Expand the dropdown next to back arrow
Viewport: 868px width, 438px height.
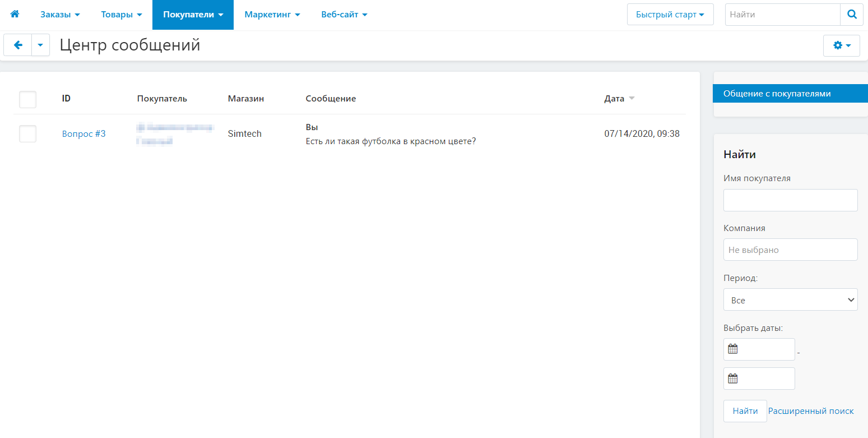(x=40, y=45)
